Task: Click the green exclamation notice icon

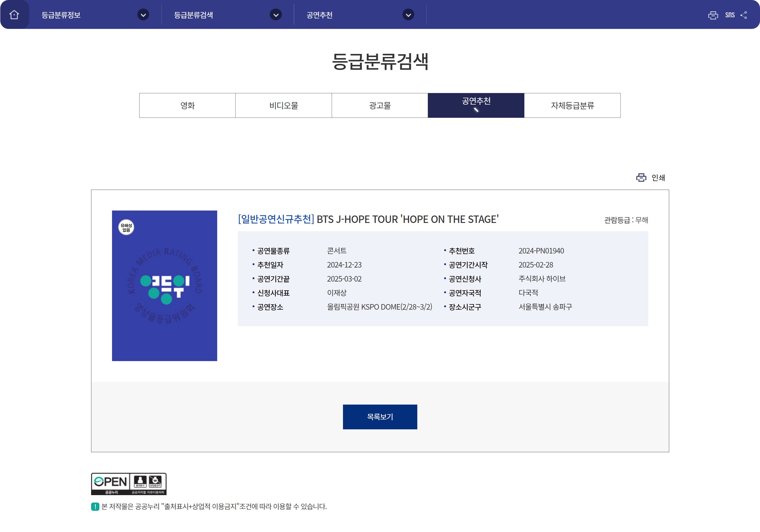Action: point(95,506)
